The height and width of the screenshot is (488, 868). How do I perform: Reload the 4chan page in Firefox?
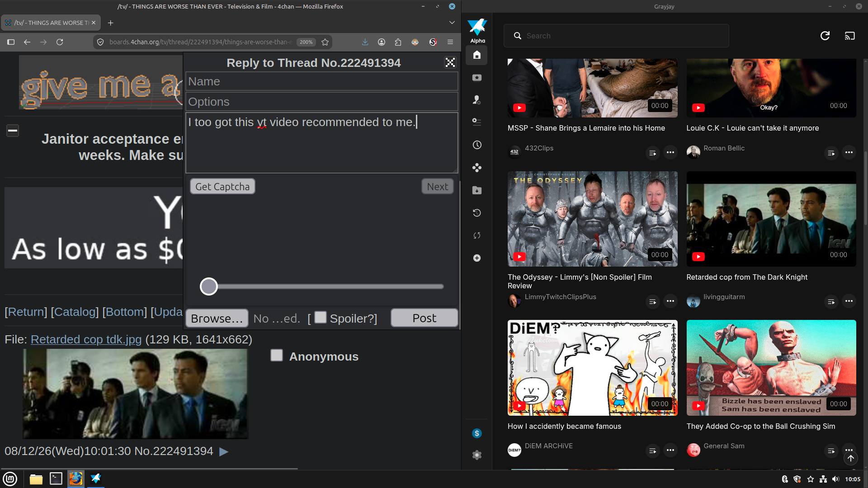click(x=60, y=42)
